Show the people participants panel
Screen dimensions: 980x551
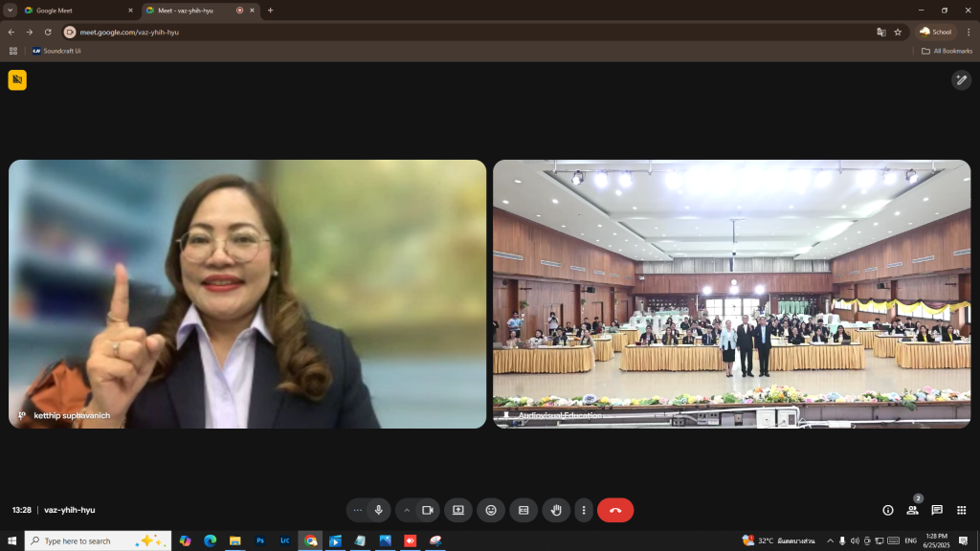tap(912, 510)
